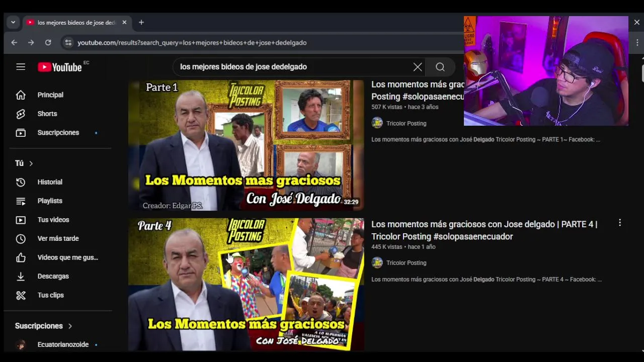644x362 pixels.
Task: Click the 32:29 duration badge
Action: (351, 202)
